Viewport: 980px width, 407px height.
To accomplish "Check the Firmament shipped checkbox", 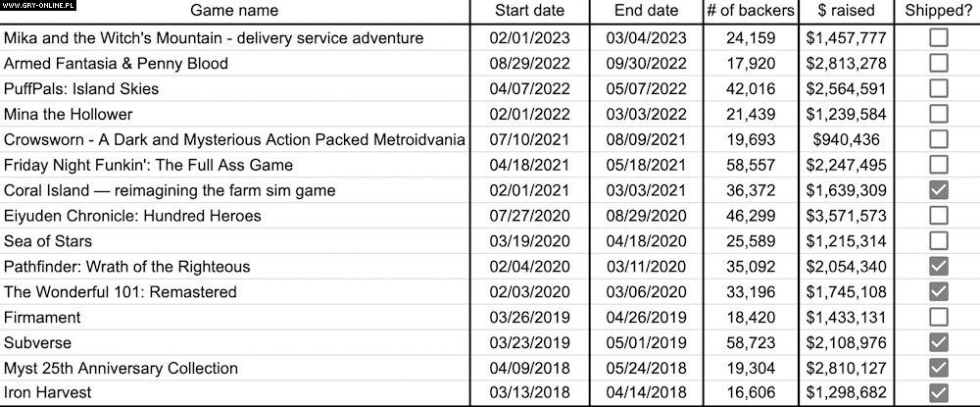I will click(939, 318).
